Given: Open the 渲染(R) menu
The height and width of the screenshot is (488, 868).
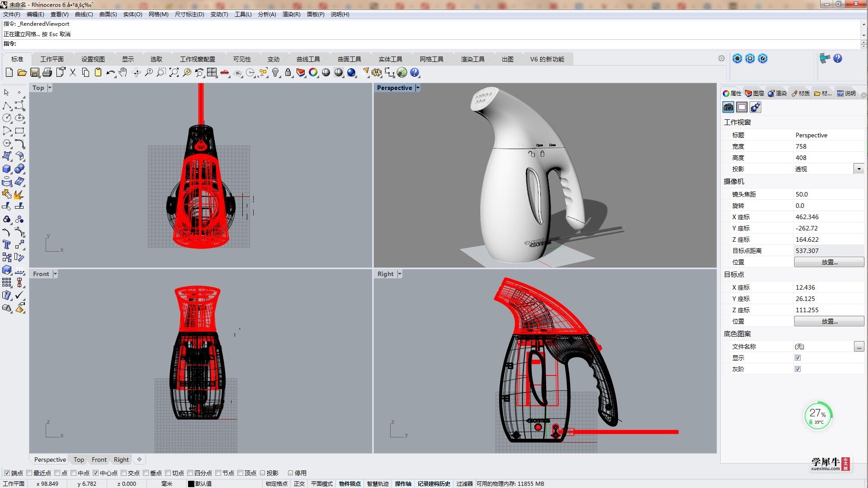Looking at the screenshot, I should (x=291, y=14).
